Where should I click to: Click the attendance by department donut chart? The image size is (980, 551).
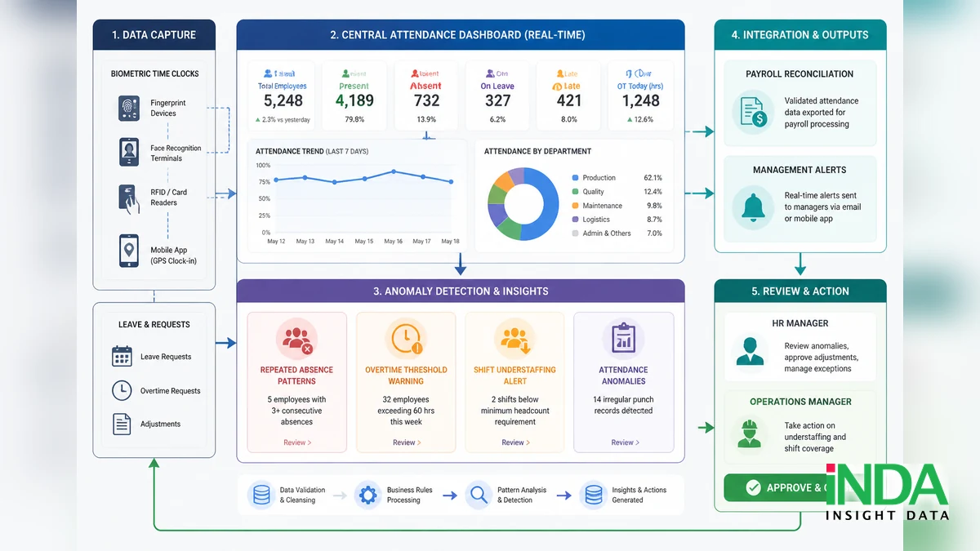tap(523, 203)
